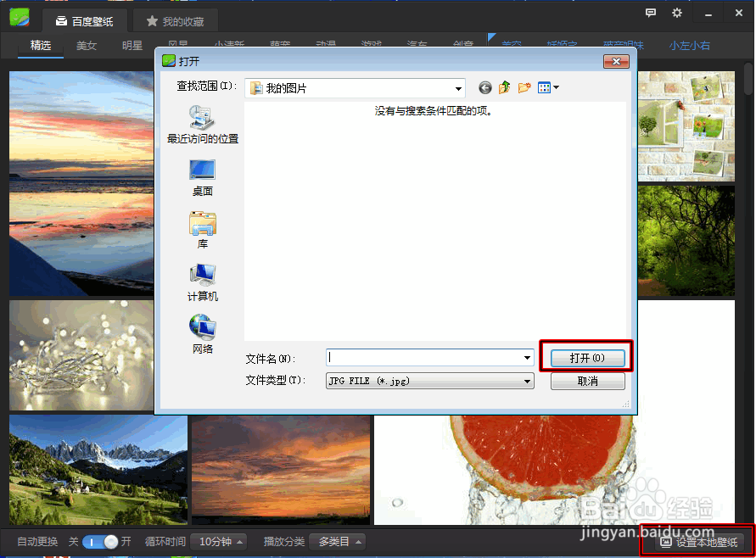756x558 pixels.
Task: Open the grapefruit splash wallpaper thumbnail
Action: pos(554,470)
